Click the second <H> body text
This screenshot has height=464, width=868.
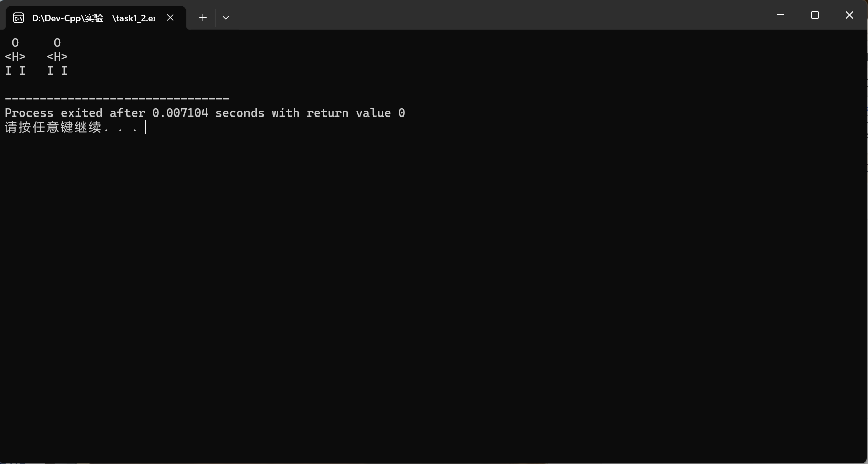pos(57,57)
